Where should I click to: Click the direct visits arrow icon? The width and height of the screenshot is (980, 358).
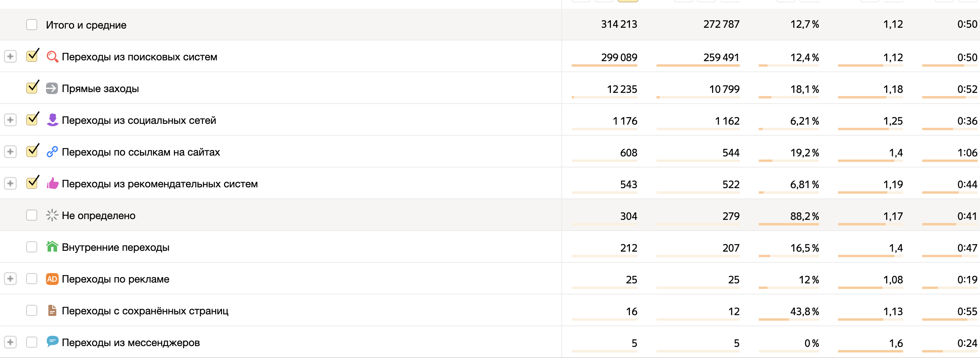[x=52, y=88]
